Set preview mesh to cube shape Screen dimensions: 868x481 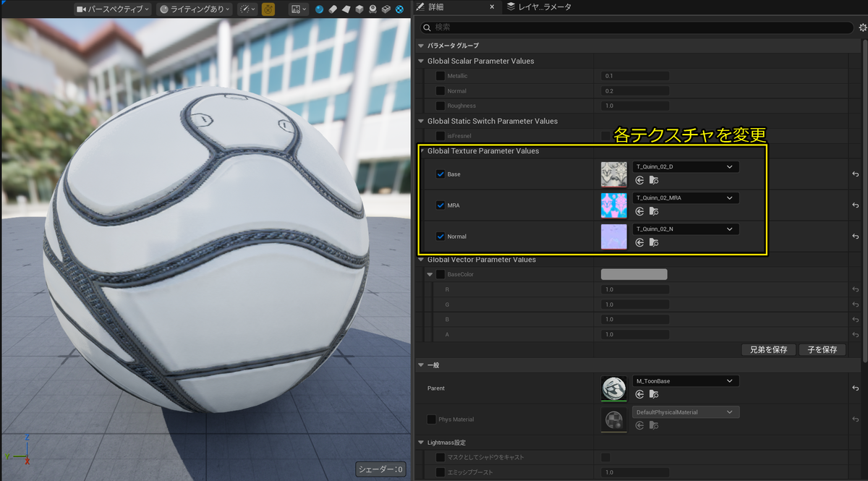pos(359,9)
